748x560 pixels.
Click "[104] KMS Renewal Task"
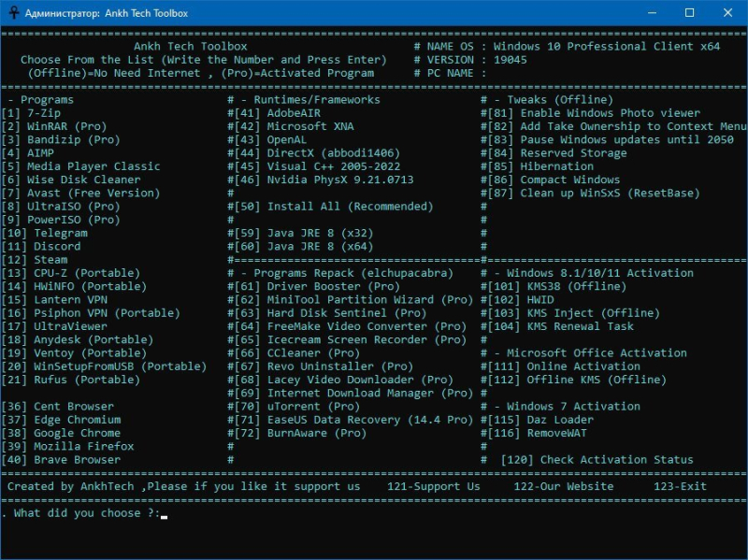(560, 327)
